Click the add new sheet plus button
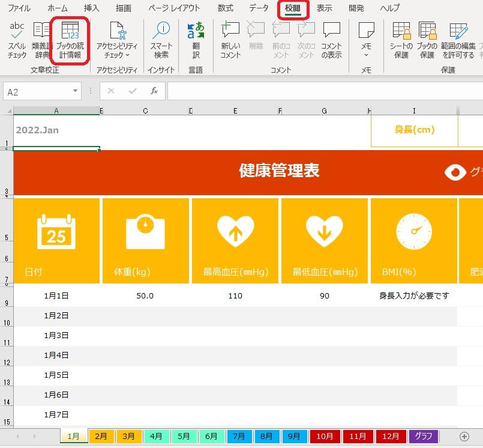Screen dimensions: 483x448 pyautogui.click(x=464, y=436)
